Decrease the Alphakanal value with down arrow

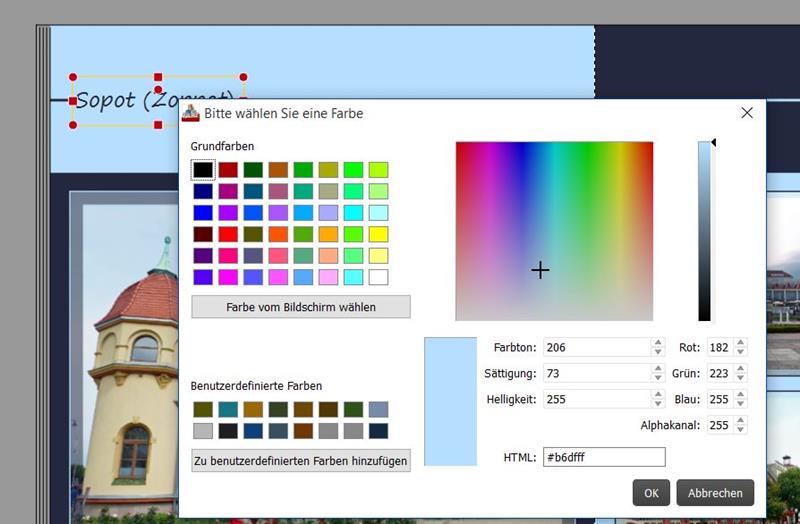tap(740, 430)
